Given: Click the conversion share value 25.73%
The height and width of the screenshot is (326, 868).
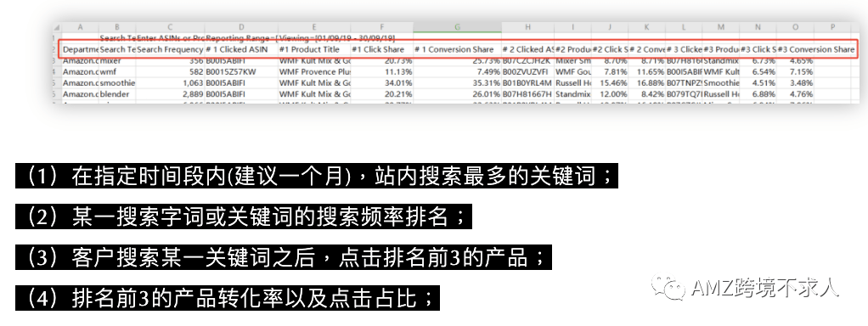Looking at the screenshot, I should (457, 60).
